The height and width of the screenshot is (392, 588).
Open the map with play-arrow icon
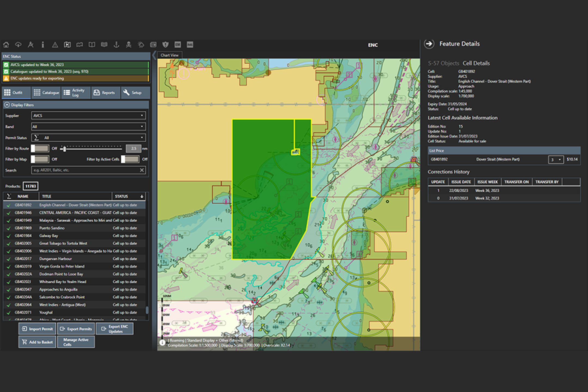coord(67,45)
